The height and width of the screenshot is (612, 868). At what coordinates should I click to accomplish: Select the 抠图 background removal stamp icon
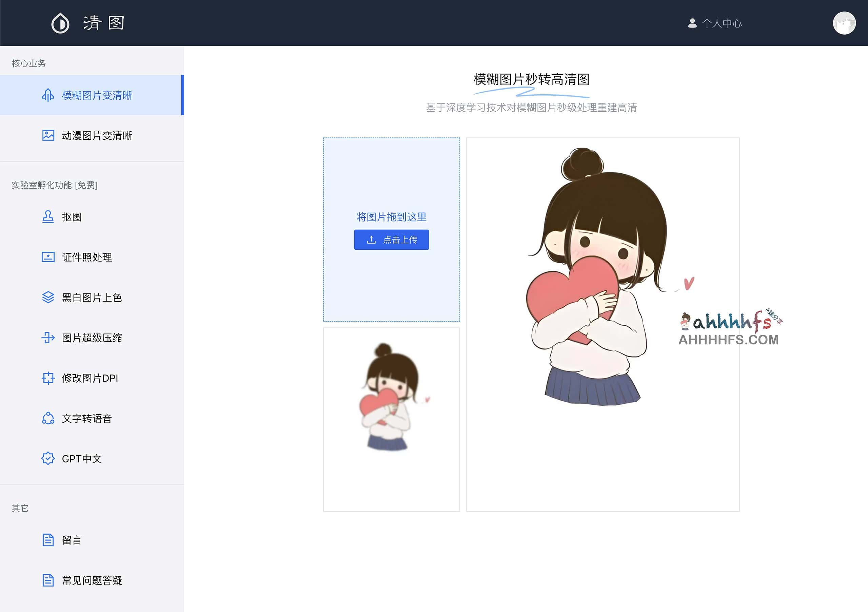pos(47,217)
